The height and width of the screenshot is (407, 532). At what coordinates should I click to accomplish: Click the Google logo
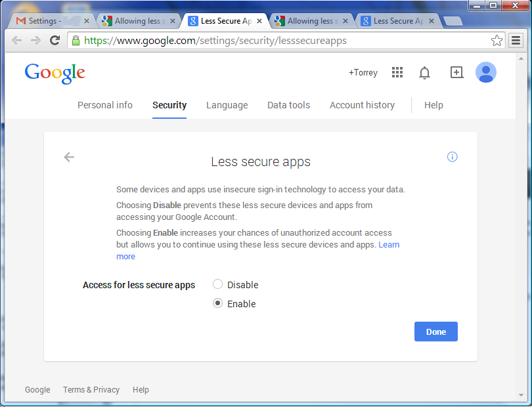click(55, 73)
